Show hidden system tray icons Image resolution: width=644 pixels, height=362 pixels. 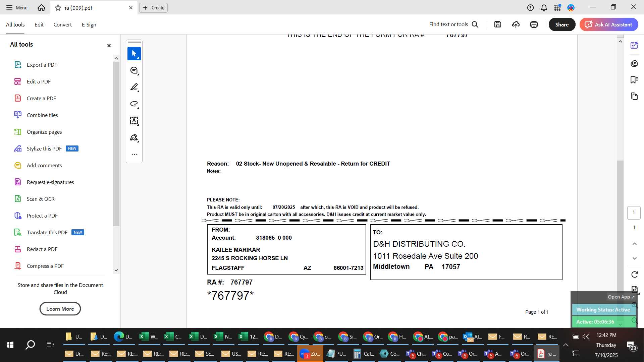tap(566, 345)
